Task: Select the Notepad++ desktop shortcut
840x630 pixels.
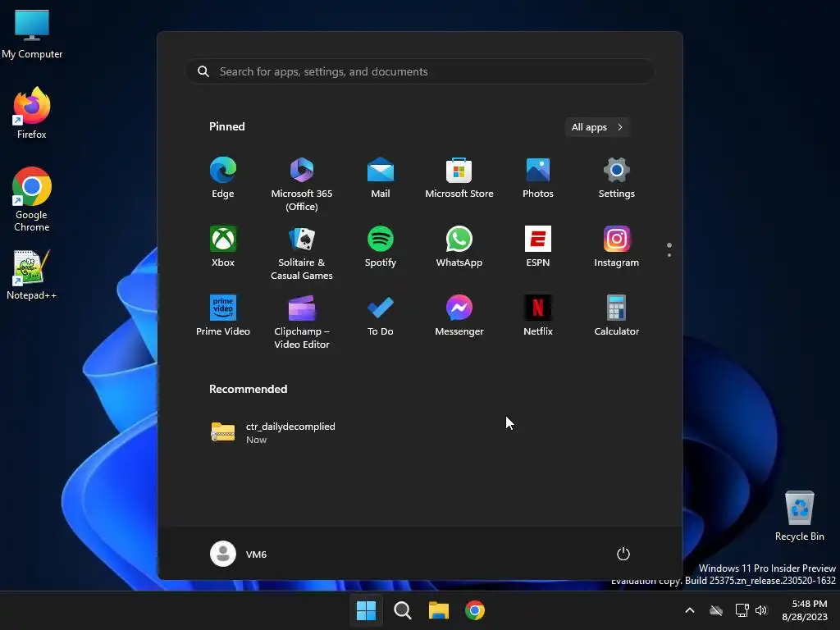Action: pyautogui.click(x=32, y=275)
